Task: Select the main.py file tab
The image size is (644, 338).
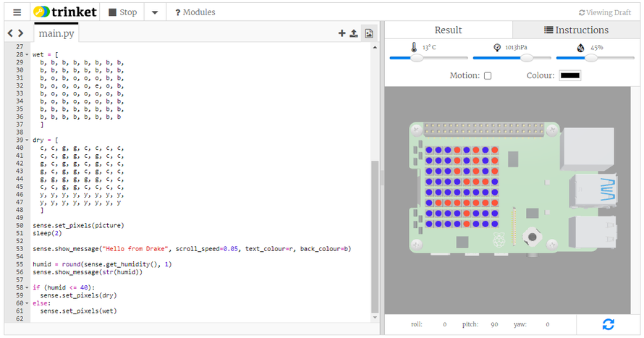Action: [56, 33]
